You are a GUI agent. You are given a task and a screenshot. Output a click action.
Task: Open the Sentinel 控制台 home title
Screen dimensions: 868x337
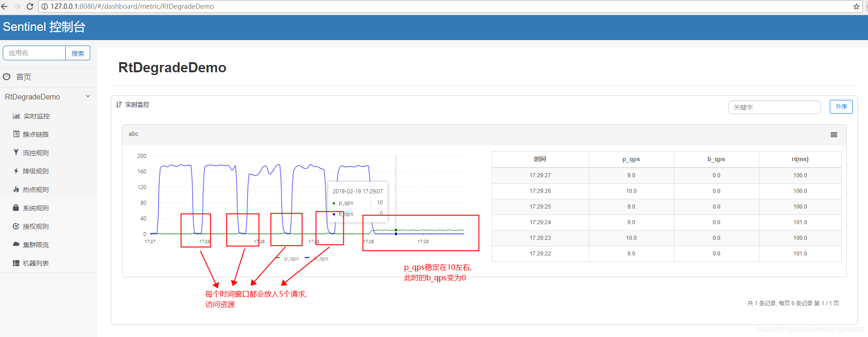[x=44, y=27]
